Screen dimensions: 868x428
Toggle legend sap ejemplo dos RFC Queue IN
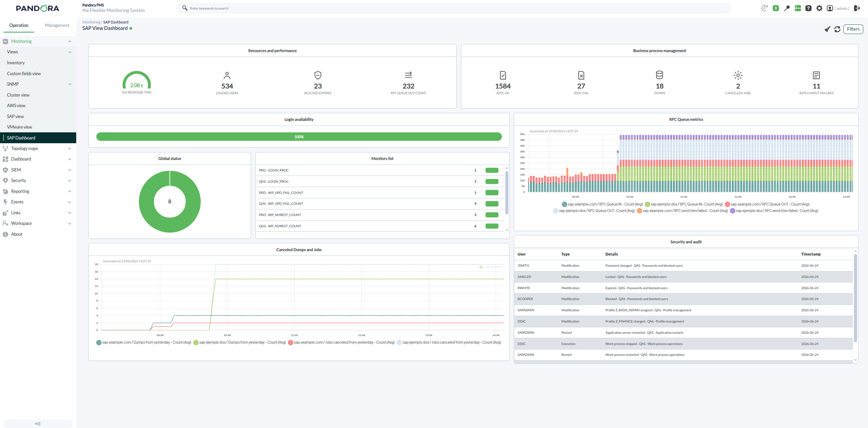684,204
